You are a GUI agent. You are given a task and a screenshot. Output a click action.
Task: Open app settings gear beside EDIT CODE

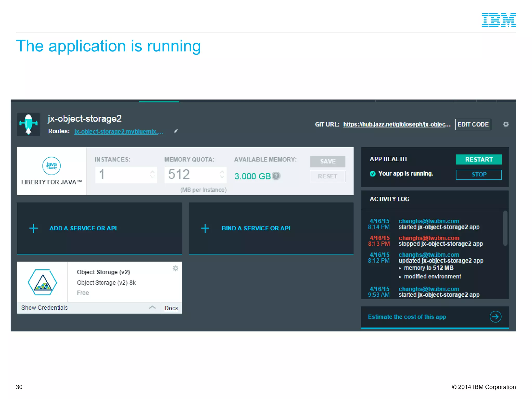click(506, 124)
